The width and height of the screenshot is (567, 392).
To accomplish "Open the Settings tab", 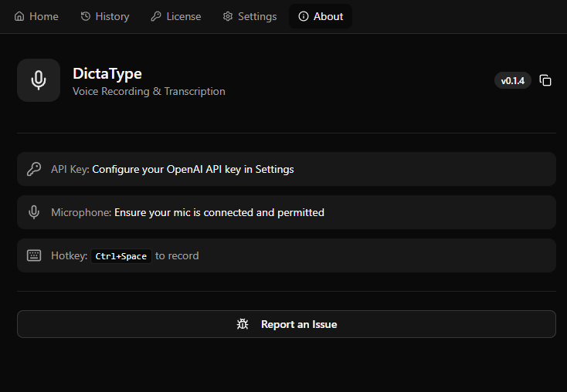I will click(250, 16).
